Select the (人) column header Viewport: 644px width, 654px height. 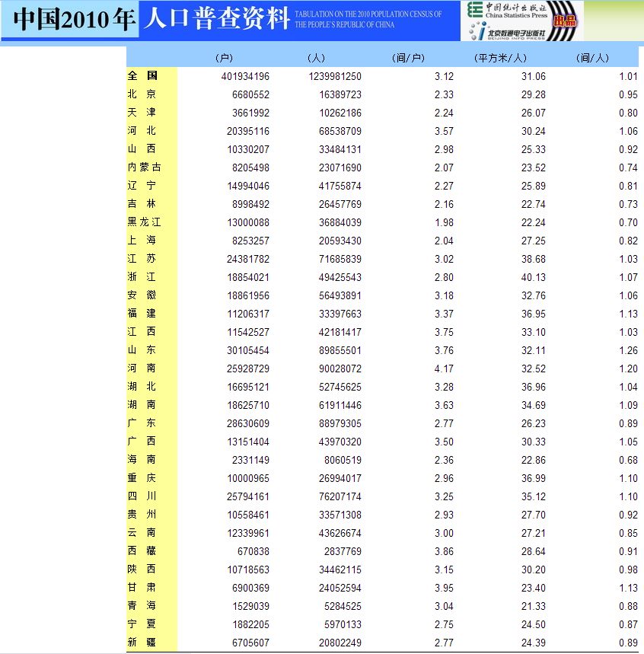pyautogui.click(x=316, y=58)
